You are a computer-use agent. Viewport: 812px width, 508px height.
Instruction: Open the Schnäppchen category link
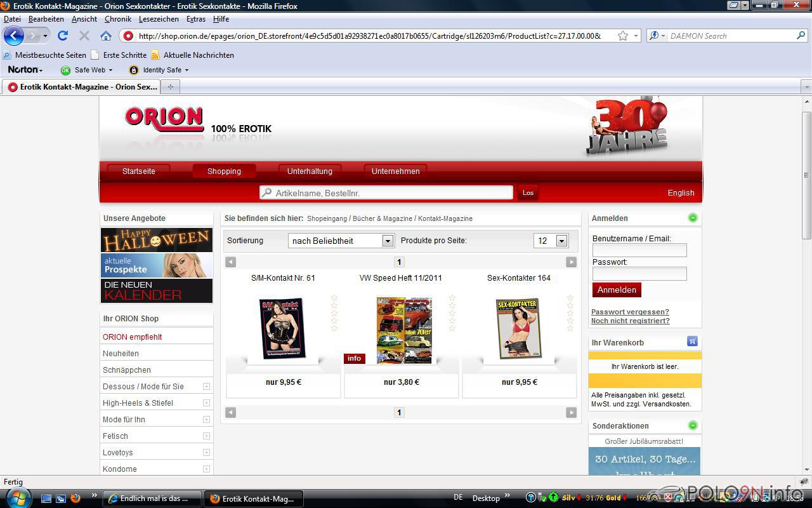point(127,370)
